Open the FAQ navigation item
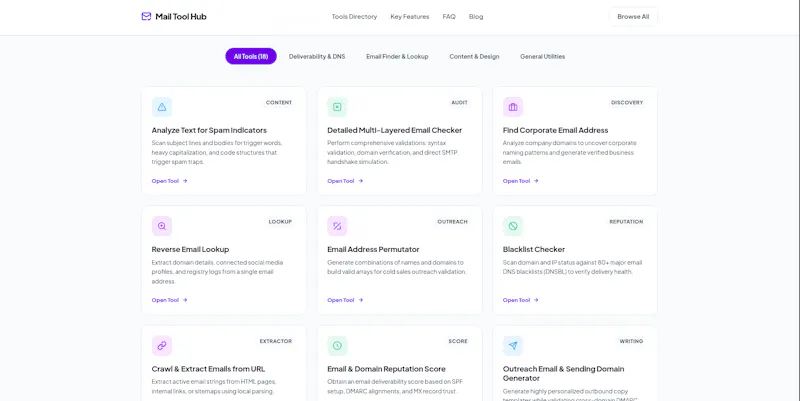This screenshot has width=800, height=401. [x=449, y=17]
